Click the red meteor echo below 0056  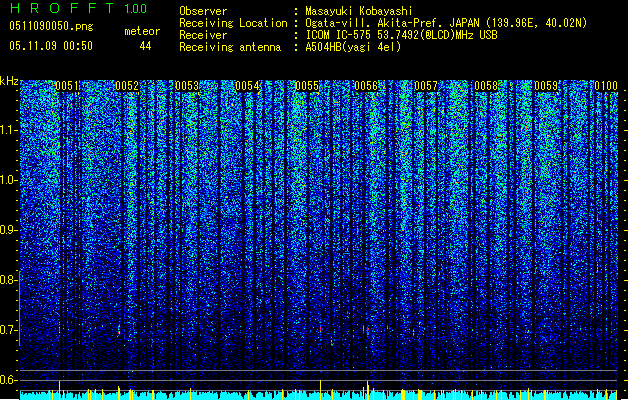coord(367,331)
